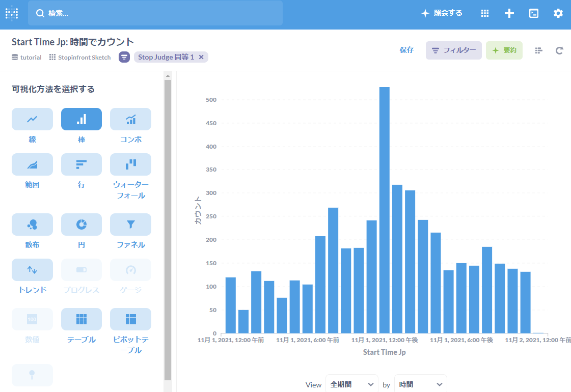Click the refresh icon in the header

pyautogui.click(x=559, y=50)
